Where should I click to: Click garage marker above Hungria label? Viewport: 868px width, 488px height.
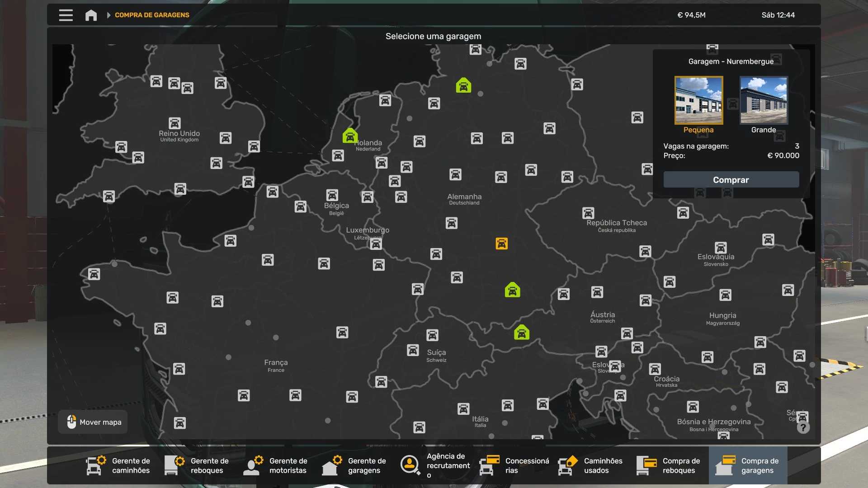(725, 295)
